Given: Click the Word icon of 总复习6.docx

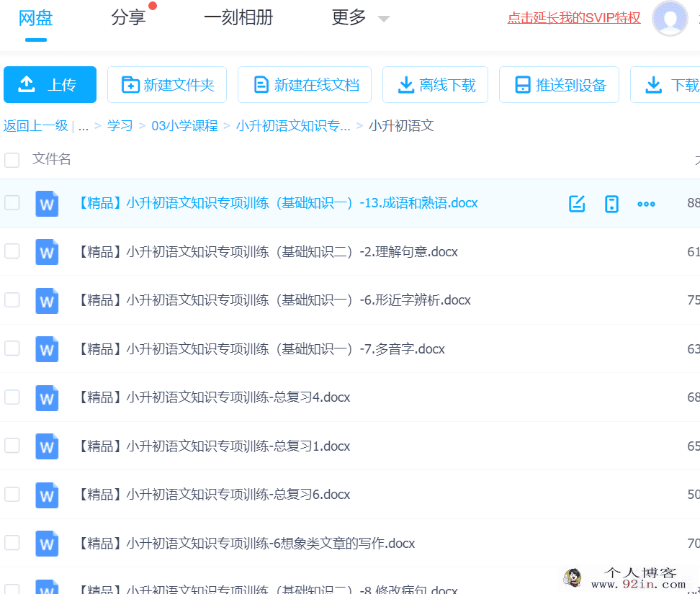Looking at the screenshot, I should pos(47,495).
